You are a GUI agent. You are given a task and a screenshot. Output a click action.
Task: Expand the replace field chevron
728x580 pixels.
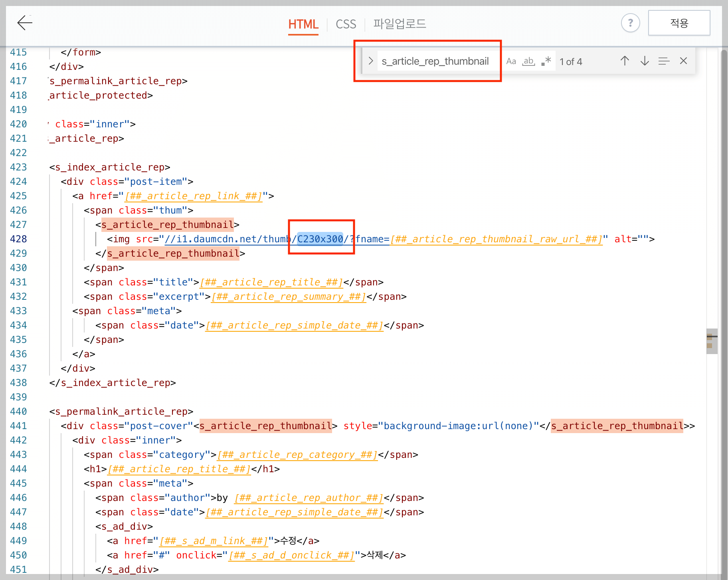(x=370, y=61)
